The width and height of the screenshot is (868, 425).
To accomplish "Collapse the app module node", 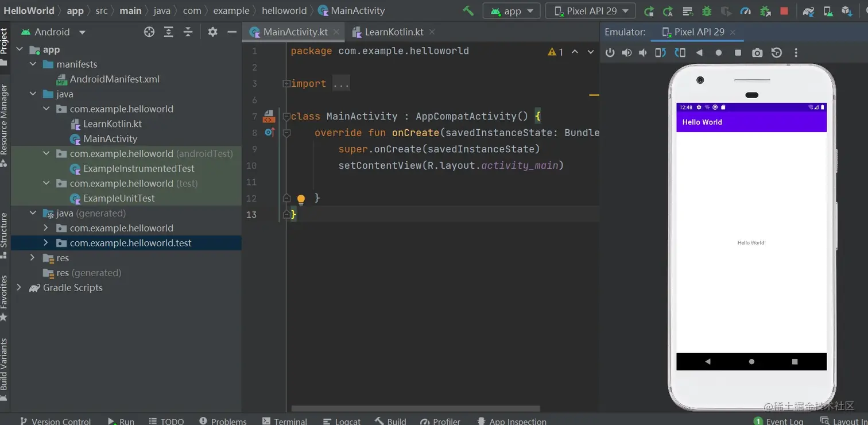I will [20, 49].
